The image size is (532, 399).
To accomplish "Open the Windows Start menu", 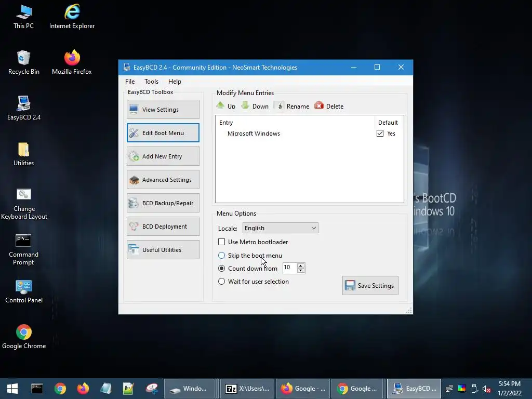I will coord(12,389).
